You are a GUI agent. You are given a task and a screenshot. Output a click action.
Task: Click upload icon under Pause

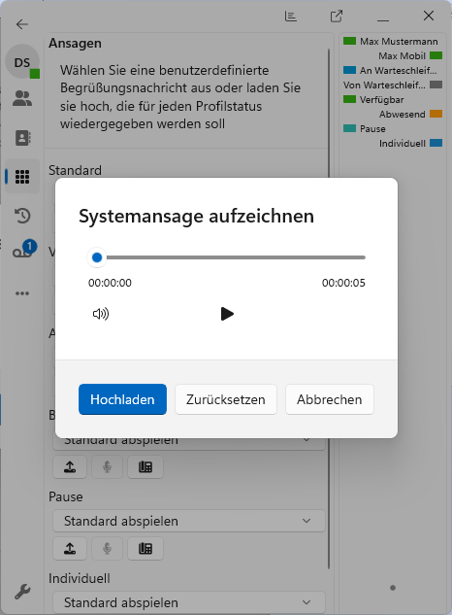(70, 548)
